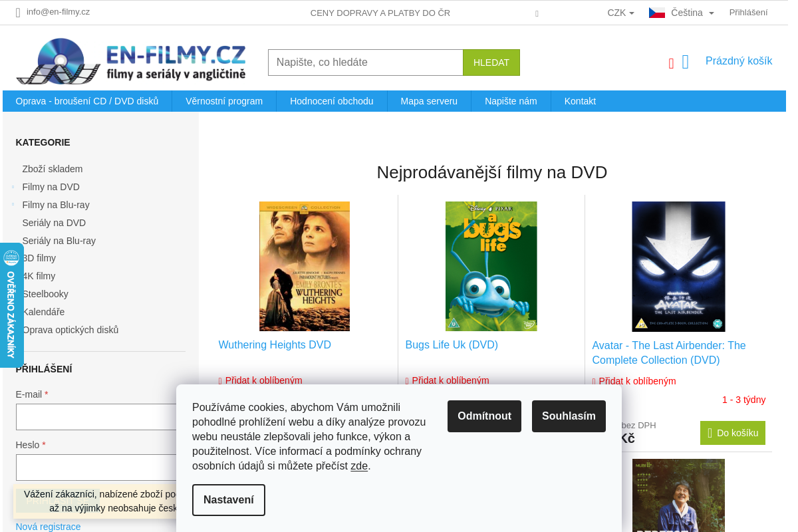This screenshot has width=798, height=532.
Task: Open Mapa serveru menu item
Action: pyautogui.click(x=429, y=101)
